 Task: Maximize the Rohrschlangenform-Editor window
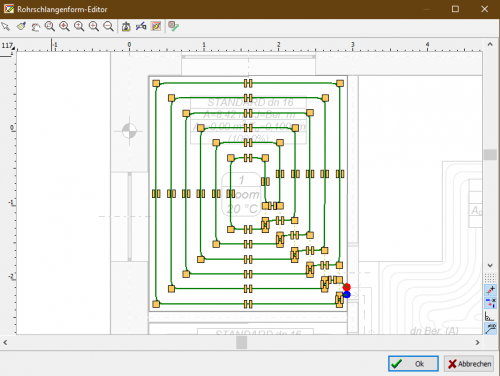click(x=455, y=9)
